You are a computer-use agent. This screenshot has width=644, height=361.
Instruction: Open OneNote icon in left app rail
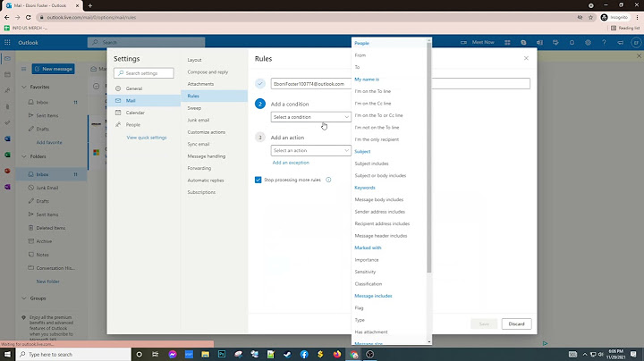[x=7, y=187]
